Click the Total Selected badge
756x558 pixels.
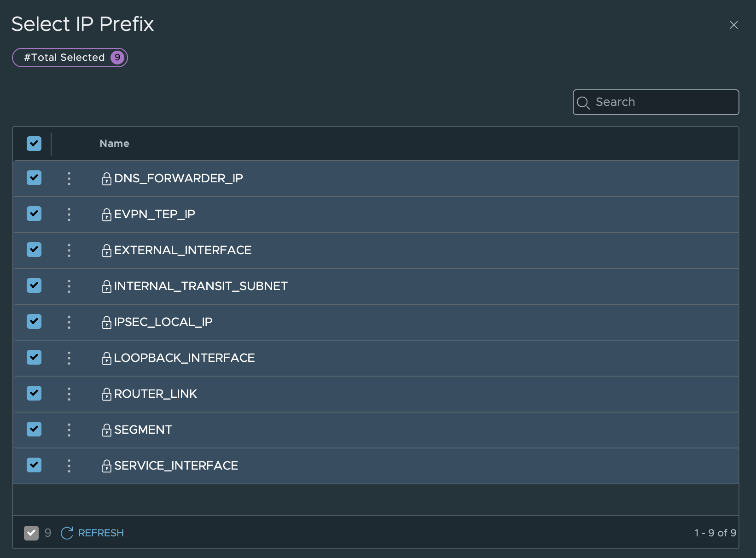[x=70, y=58]
